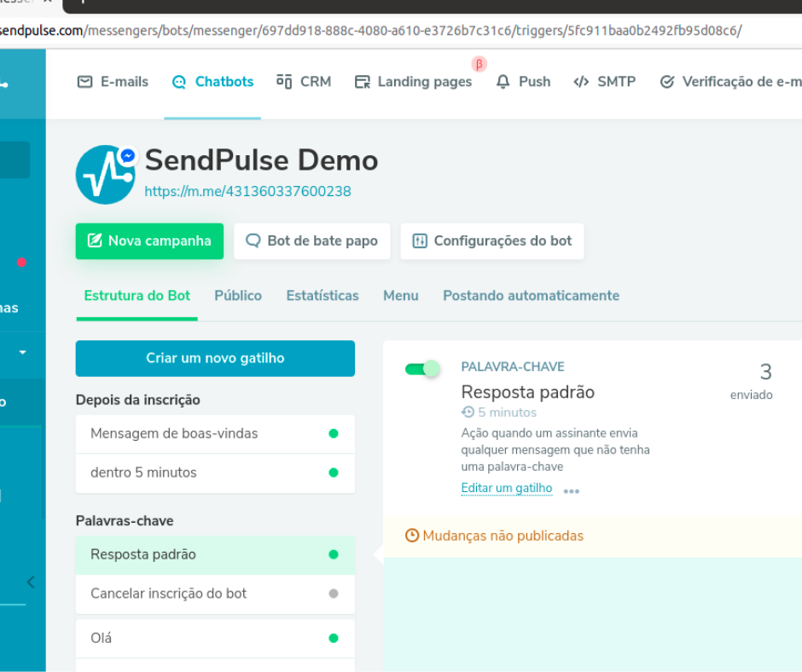Viewport: 802px width, 672px height.
Task: Open Configurações do bot
Action: [x=492, y=240]
